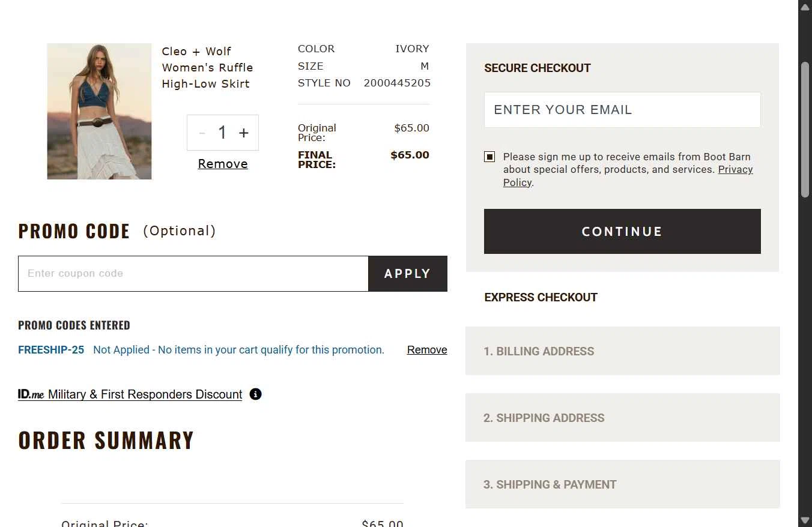Expand the Shipping & Payment section
The width and height of the screenshot is (812, 527).
pyautogui.click(x=622, y=484)
